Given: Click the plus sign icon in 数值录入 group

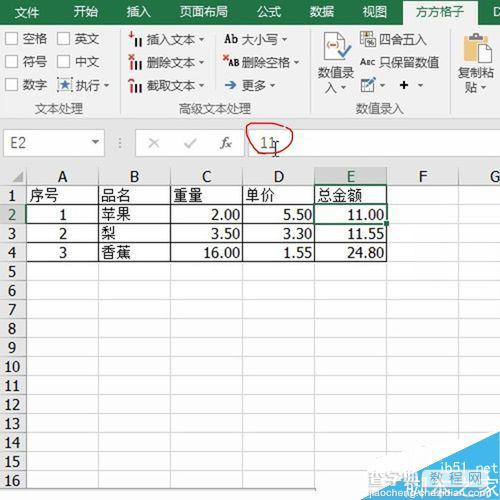Looking at the screenshot, I should point(404,85).
